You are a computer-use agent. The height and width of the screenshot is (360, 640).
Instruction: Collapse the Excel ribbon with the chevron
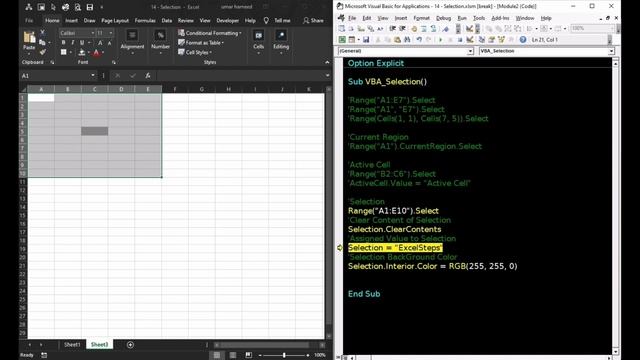pyautogui.click(x=327, y=62)
